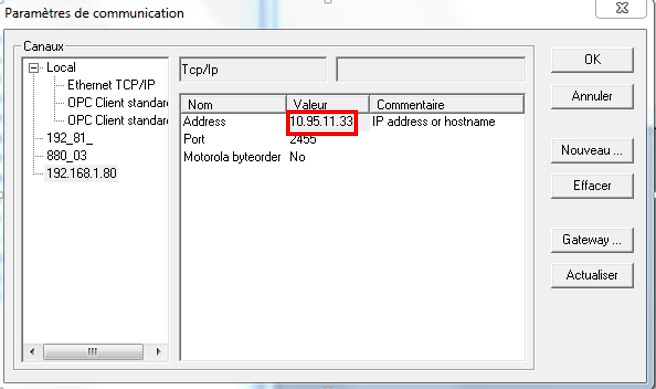656x389 pixels.
Task: Select first OPC Client standard entry
Action: pyautogui.click(x=118, y=102)
